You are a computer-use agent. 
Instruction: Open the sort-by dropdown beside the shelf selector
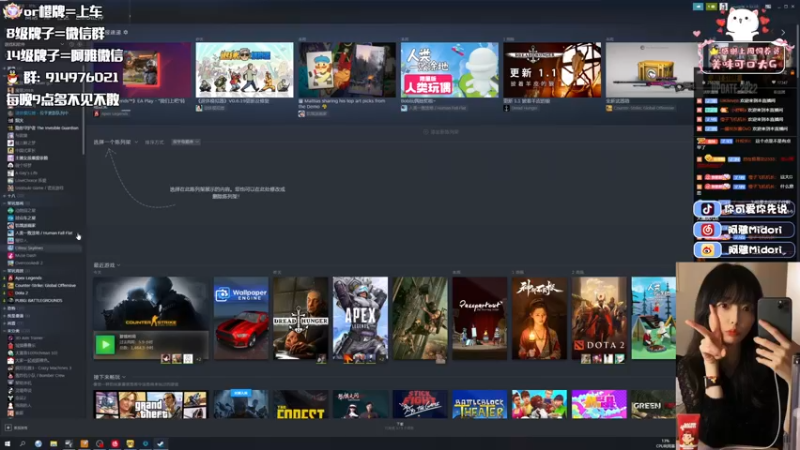(x=186, y=142)
